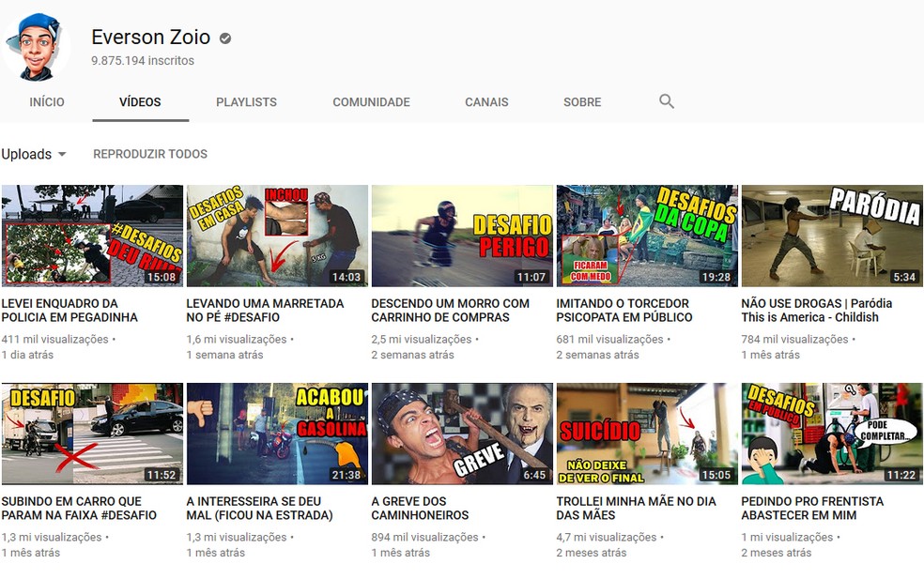Click REPRODUZIR TODOS to play all uploads

pos(150,153)
